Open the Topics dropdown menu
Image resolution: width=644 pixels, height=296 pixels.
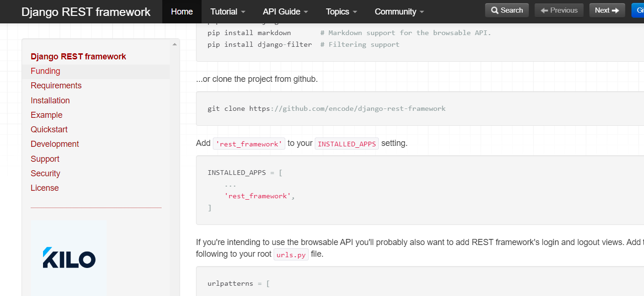341,12
